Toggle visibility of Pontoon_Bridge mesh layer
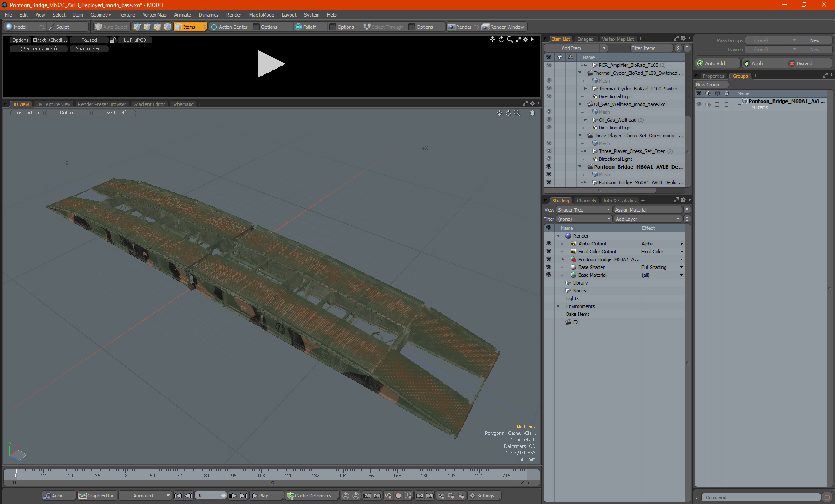The image size is (835, 504). pyautogui.click(x=549, y=174)
